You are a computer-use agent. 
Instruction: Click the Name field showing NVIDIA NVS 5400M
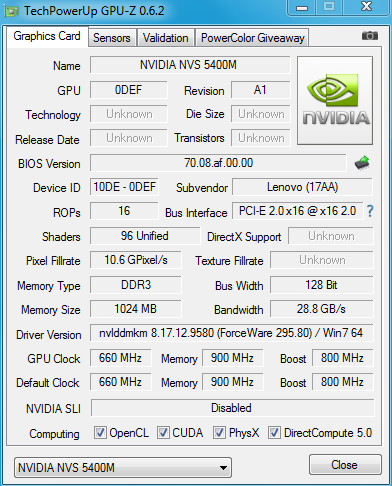[x=190, y=65]
